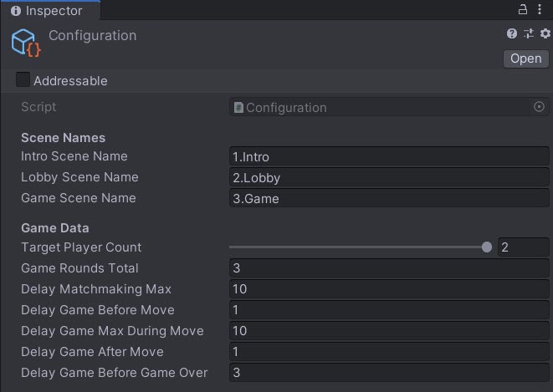553x392 pixels.
Task: Click the preset selector icon
Action: click(528, 33)
